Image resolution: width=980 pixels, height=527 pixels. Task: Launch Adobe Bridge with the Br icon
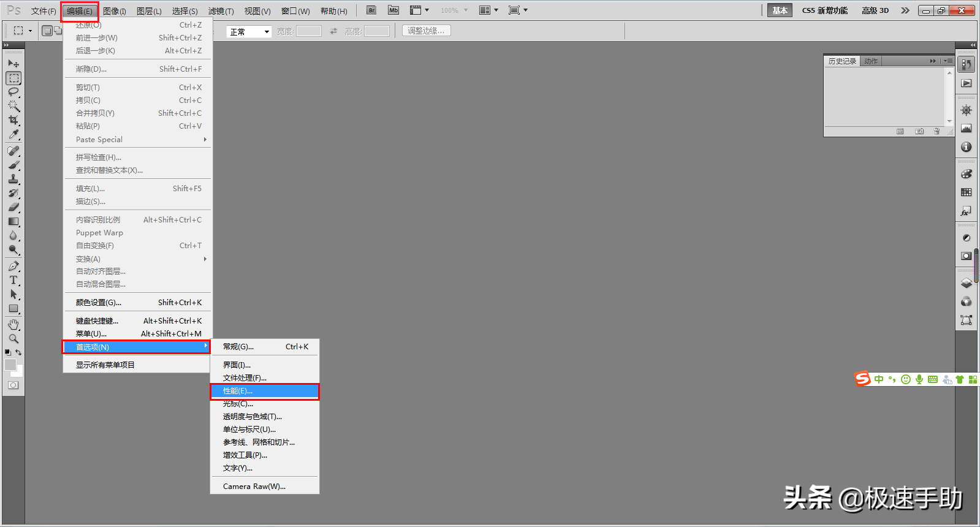tap(371, 10)
